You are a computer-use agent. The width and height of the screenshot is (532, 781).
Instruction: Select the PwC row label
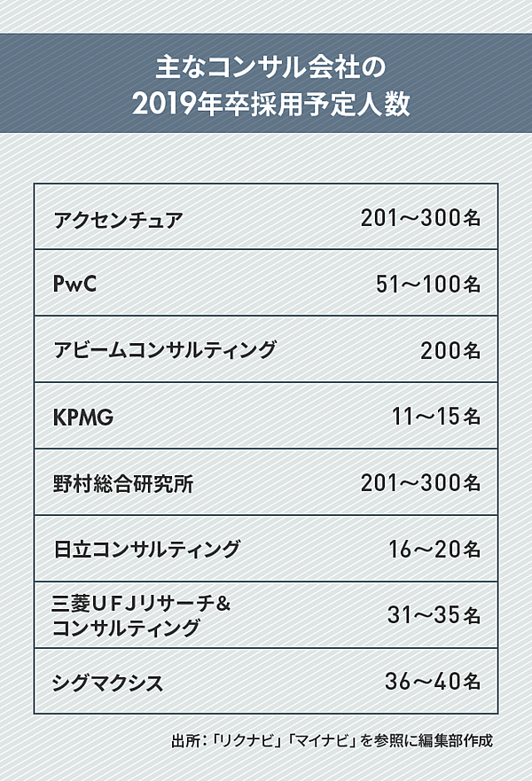(74, 284)
